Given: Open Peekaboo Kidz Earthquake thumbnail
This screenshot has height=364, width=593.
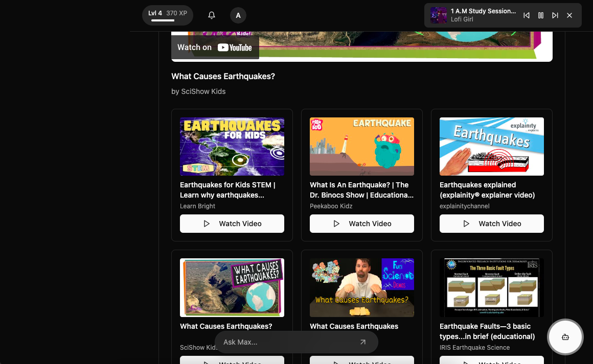Looking at the screenshot, I should (x=361, y=147).
